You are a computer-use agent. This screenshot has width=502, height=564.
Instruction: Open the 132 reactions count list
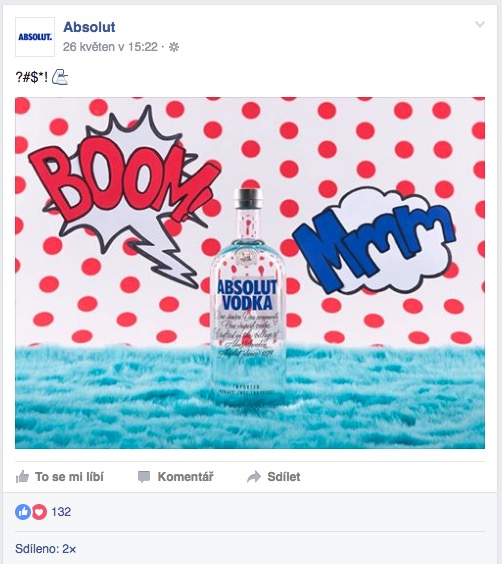(x=61, y=512)
